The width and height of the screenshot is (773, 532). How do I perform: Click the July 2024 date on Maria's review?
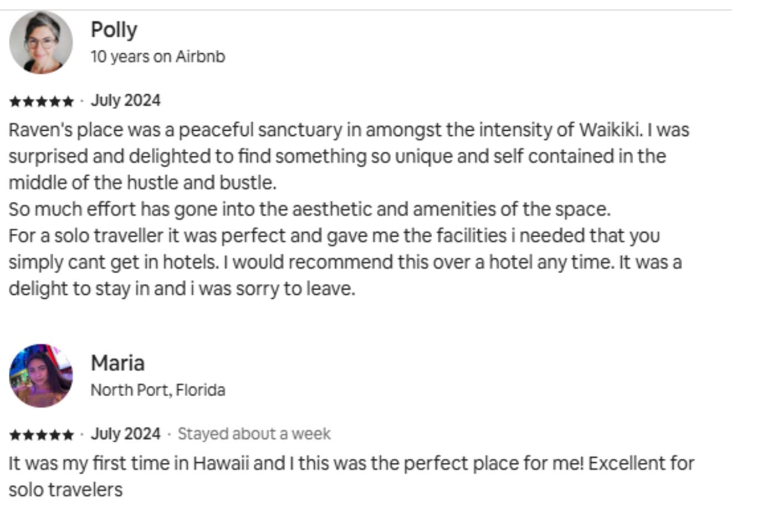(x=126, y=434)
